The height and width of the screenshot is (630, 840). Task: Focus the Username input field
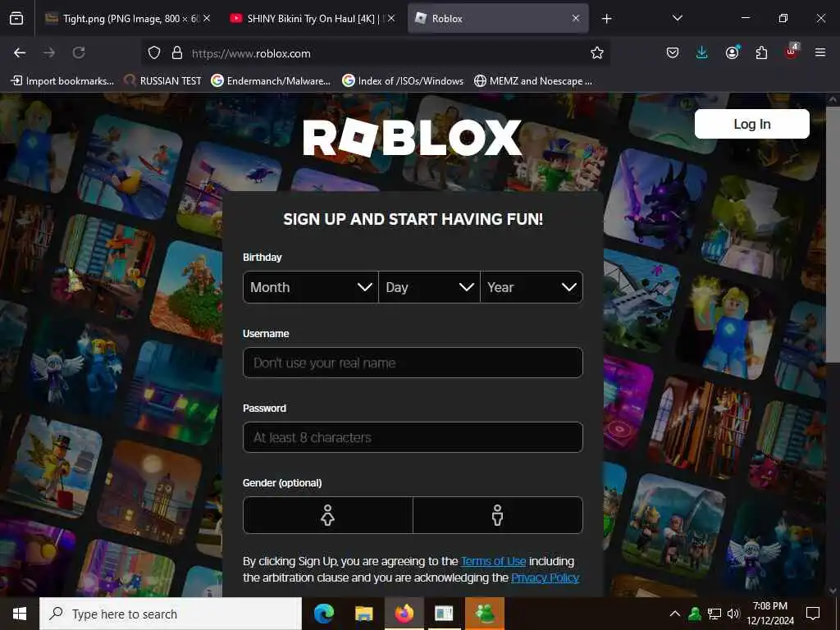[x=413, y=363]
